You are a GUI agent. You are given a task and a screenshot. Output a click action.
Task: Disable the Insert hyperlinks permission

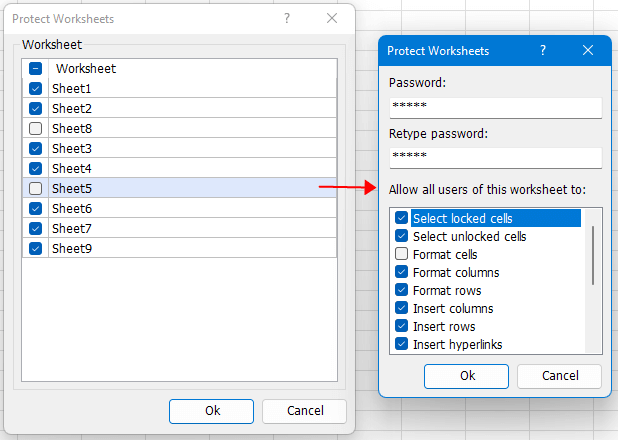click(401, 344)
